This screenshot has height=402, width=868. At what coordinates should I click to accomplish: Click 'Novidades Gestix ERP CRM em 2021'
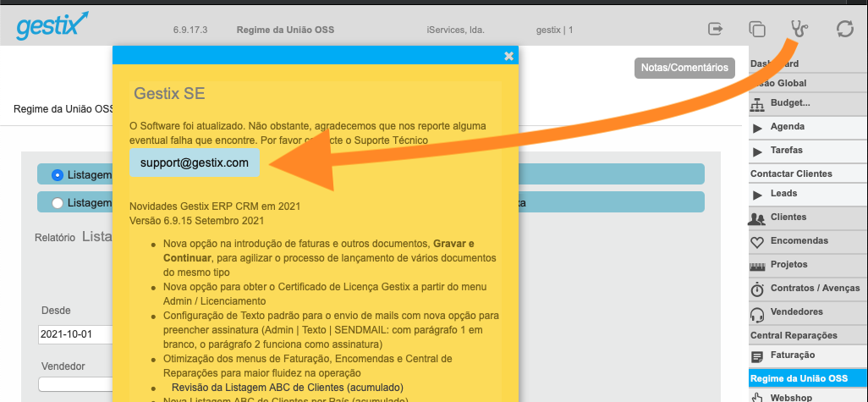[x=215, y=207]
